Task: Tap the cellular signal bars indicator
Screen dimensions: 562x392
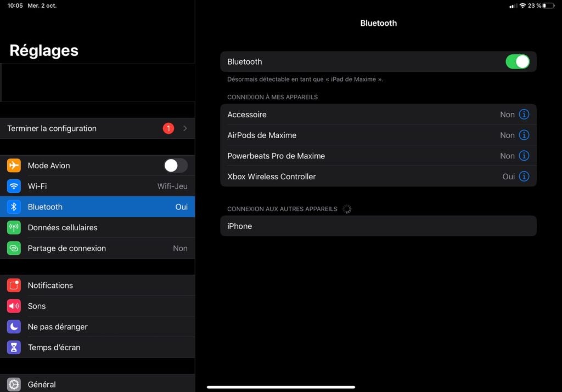Action: pyautogui.click(x=513, y=5)
